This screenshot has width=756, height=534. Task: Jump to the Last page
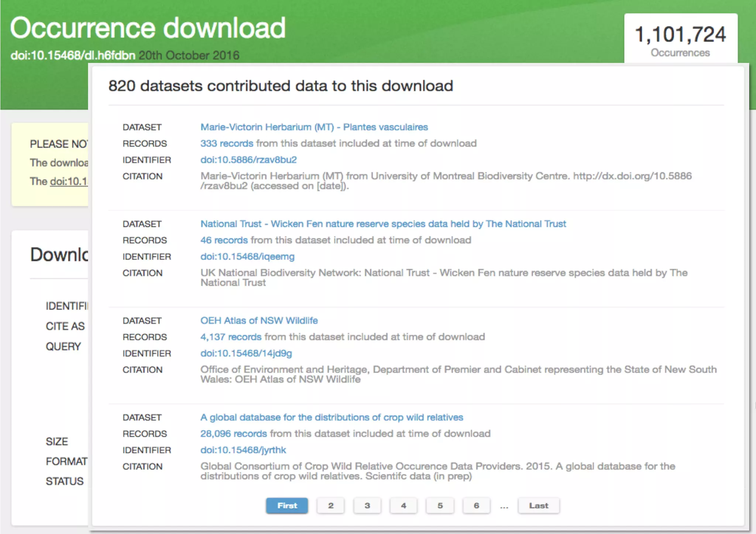coord(538,506)
